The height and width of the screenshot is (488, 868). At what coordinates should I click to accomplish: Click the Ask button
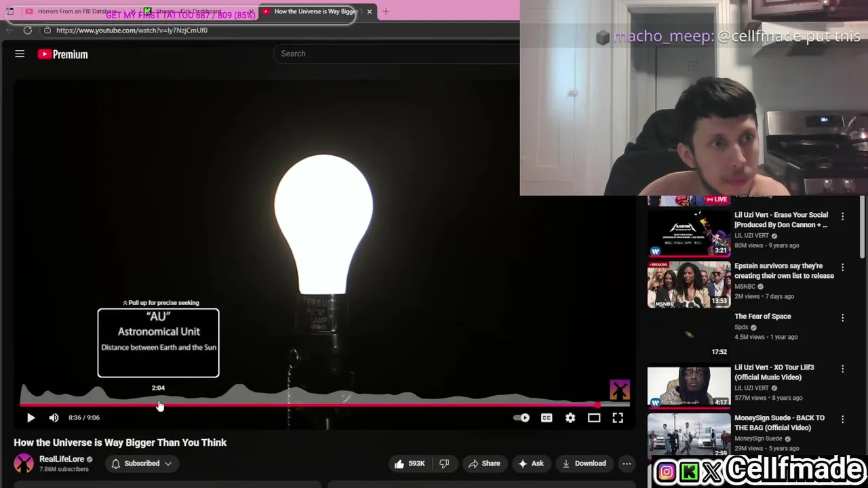[530, 464]
